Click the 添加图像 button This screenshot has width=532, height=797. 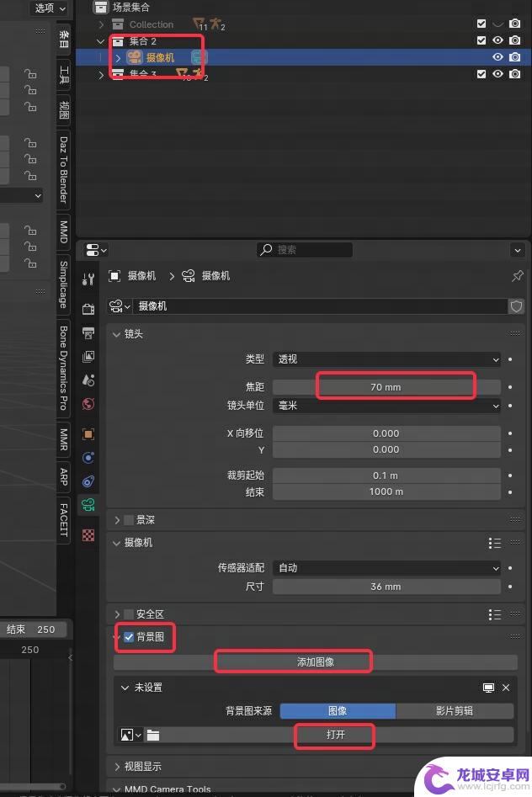(x=316, y=662)
